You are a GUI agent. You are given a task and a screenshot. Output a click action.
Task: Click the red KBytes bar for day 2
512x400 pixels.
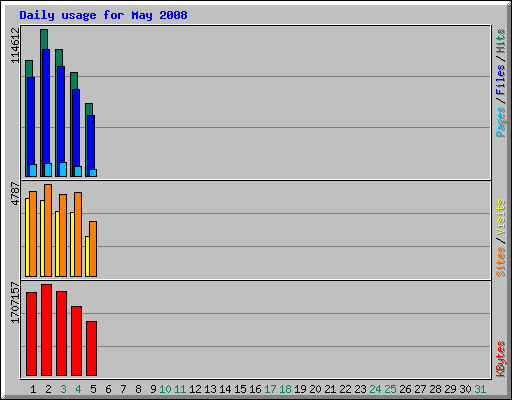pos(46,330)
